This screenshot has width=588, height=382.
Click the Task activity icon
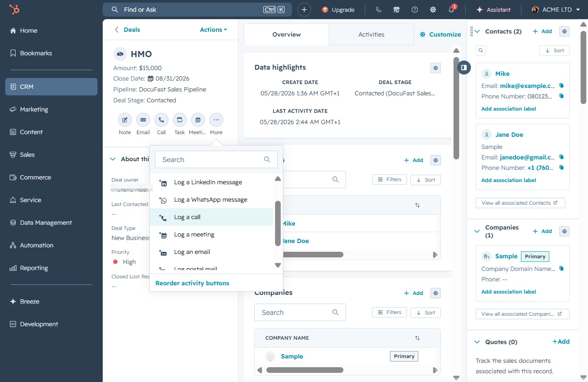[180, 120]
